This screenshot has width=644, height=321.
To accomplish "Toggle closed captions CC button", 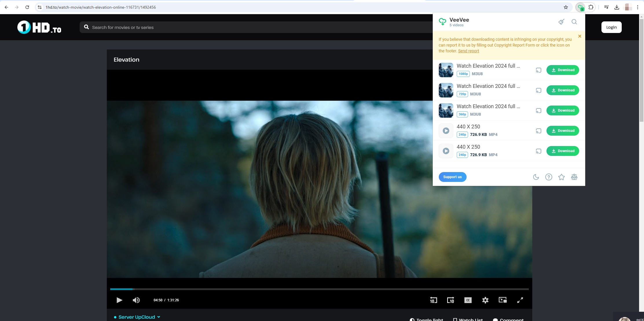I will (468, 300).
